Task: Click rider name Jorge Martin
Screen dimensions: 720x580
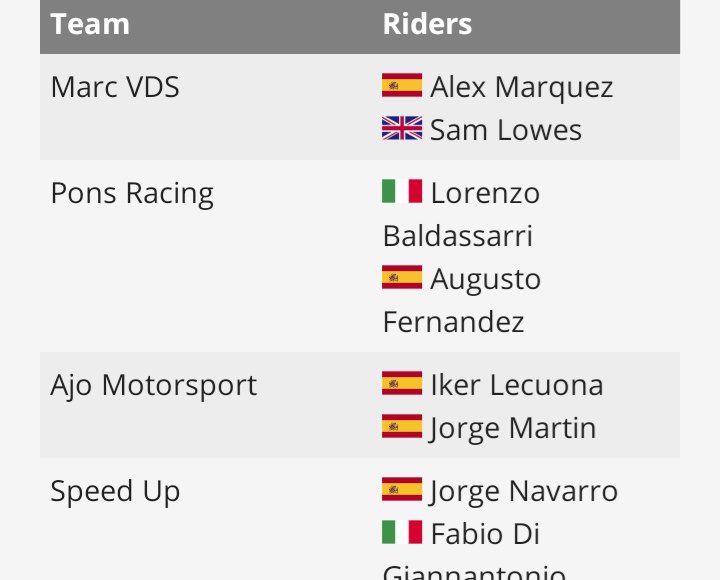Action: 512,428
